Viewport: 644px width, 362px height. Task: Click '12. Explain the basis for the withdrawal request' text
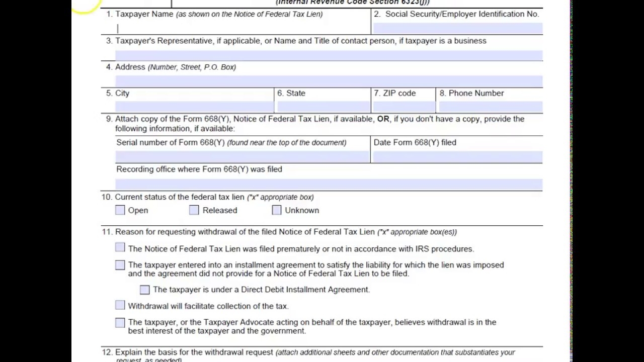(x=188, y=352)
